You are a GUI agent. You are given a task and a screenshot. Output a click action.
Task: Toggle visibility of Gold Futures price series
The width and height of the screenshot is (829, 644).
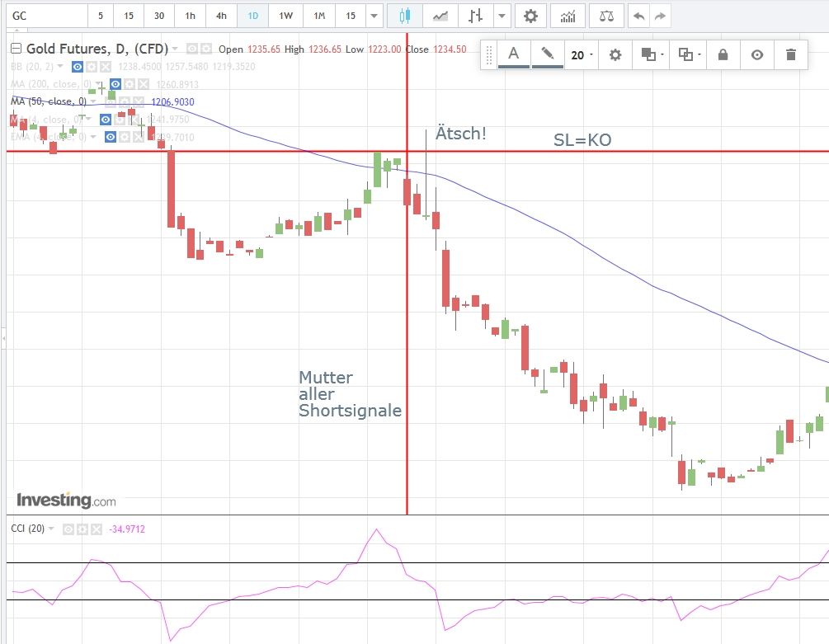tap(192, 49)
